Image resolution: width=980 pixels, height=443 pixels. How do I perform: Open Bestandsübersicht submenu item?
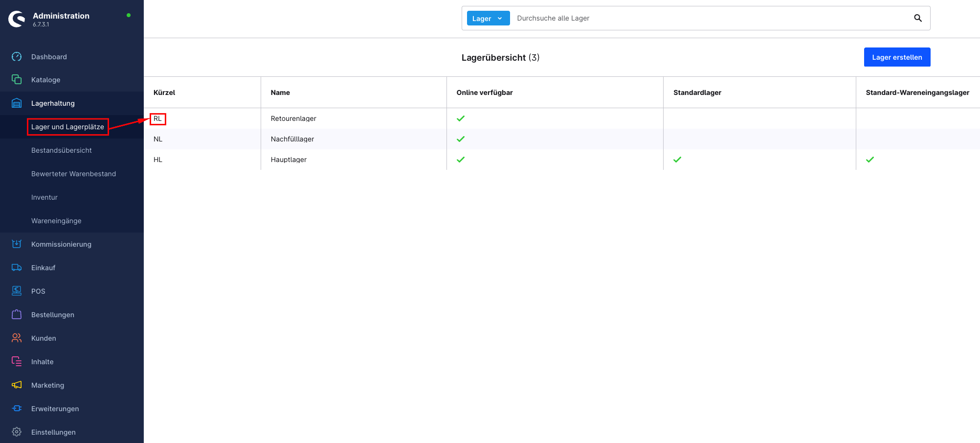click(x=62, y=150)
